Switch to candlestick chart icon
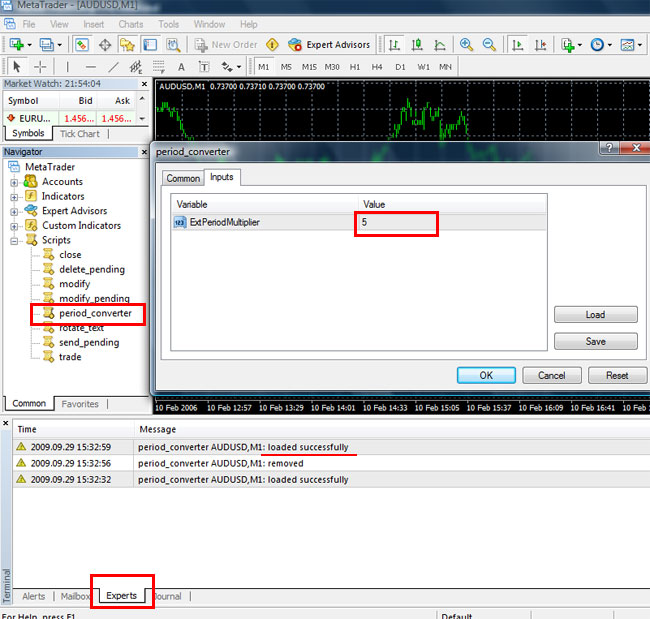This screenshot has width=650, height=619. pos(417,44)
